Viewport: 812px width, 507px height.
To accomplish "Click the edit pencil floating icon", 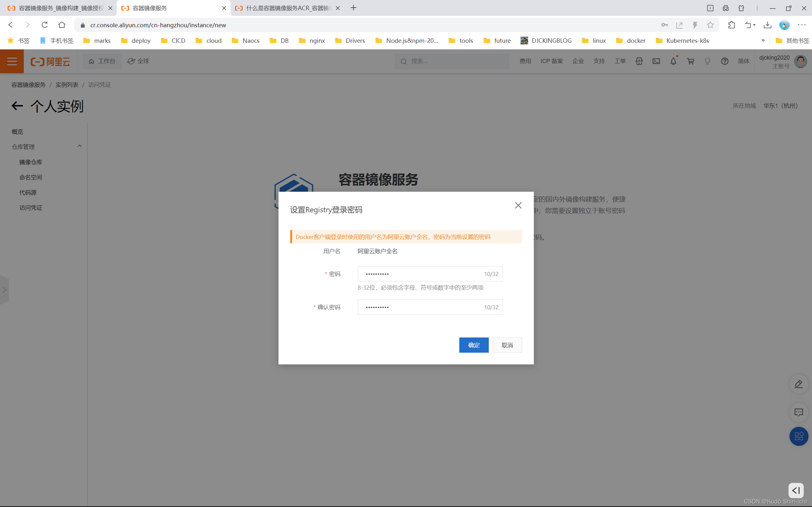I will point(799,384).
